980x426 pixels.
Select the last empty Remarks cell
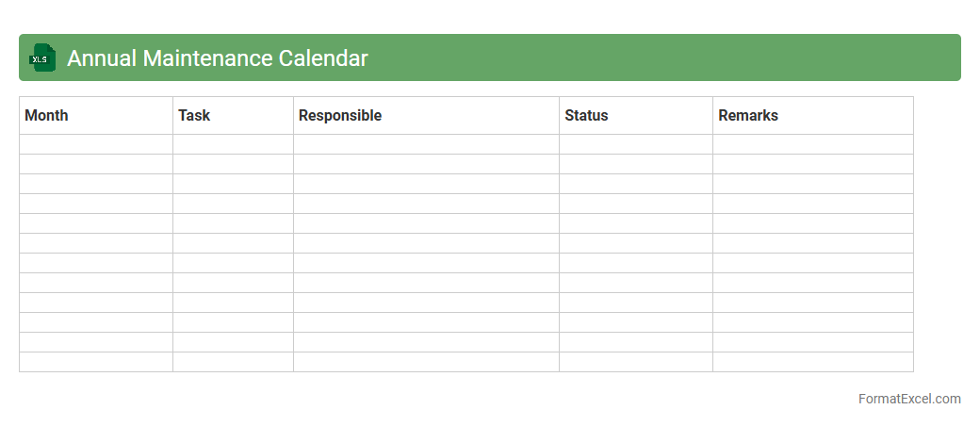pos(812,362)
